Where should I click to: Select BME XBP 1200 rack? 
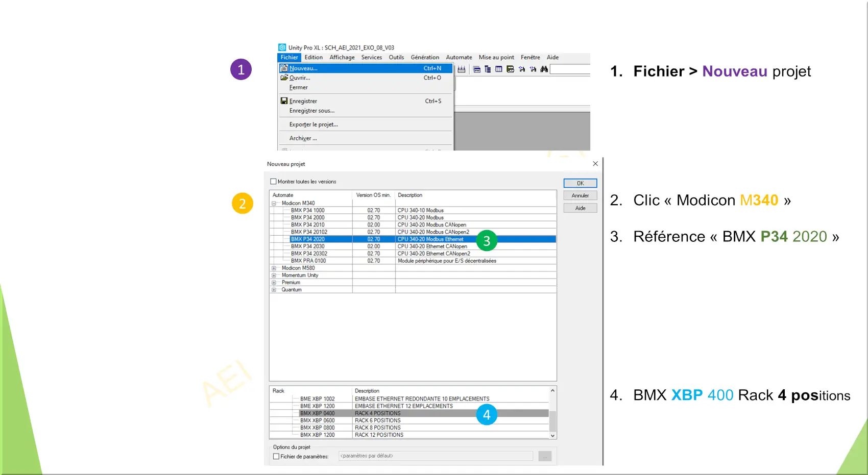pos(409,406)
